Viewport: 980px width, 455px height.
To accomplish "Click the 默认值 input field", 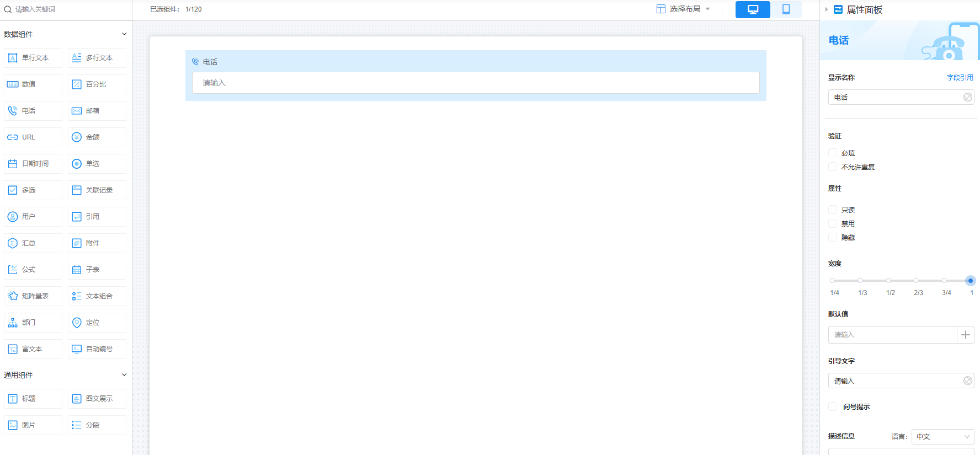I will pyautogui.click(x=892, y=335).
